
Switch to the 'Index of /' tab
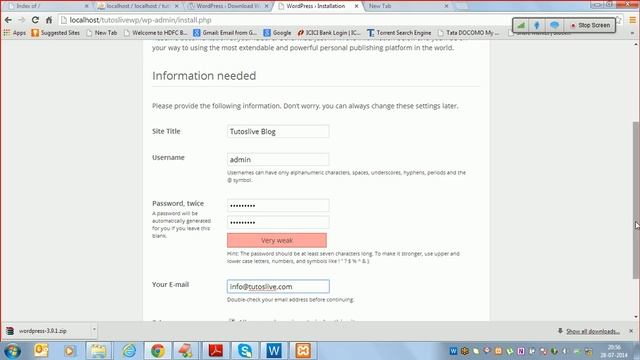[x=45, y=6]
